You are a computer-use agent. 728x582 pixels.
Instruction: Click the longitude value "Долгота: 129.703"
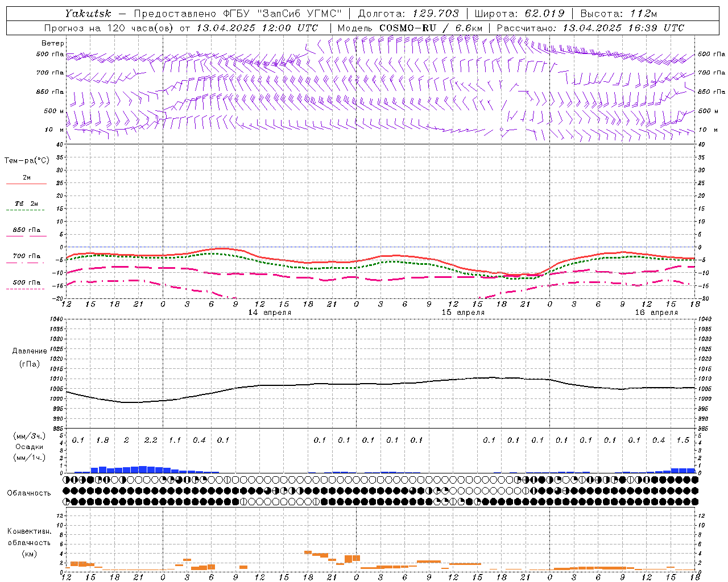tap(408, 14)
